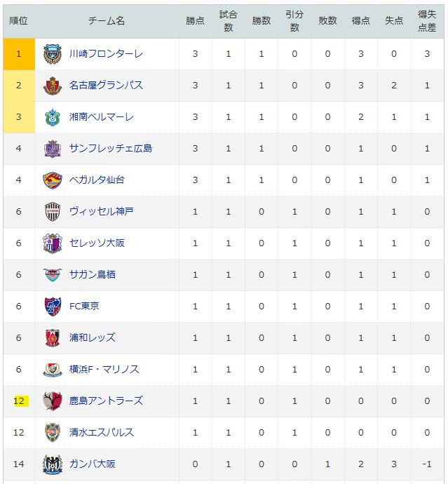Image resolution: width=448 pixels, height=484 pixels.
Task: Click the Cerezo Osaka team crest
Action: pyautogui.click(x=53, y=243)
